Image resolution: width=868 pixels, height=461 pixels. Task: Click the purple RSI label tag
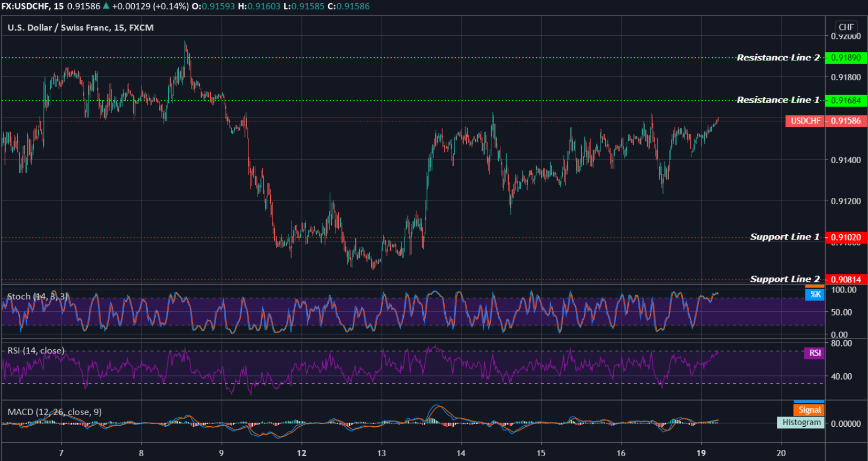point(814,353)
